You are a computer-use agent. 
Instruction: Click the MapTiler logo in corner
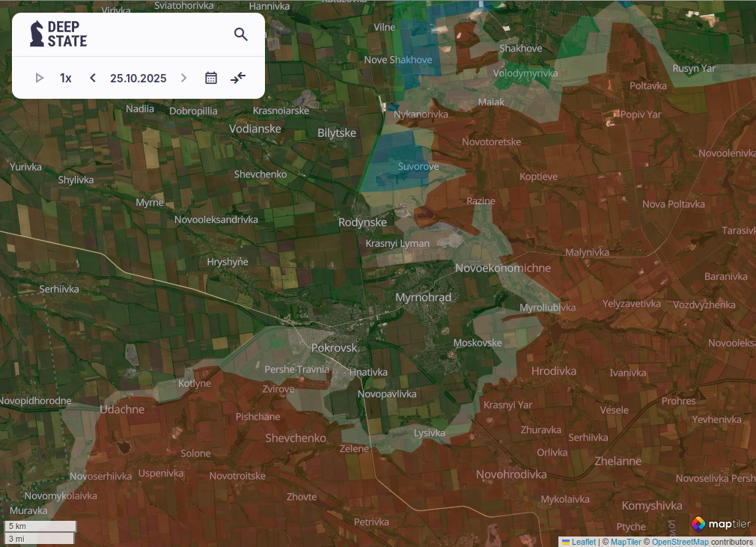coord(720,524)
